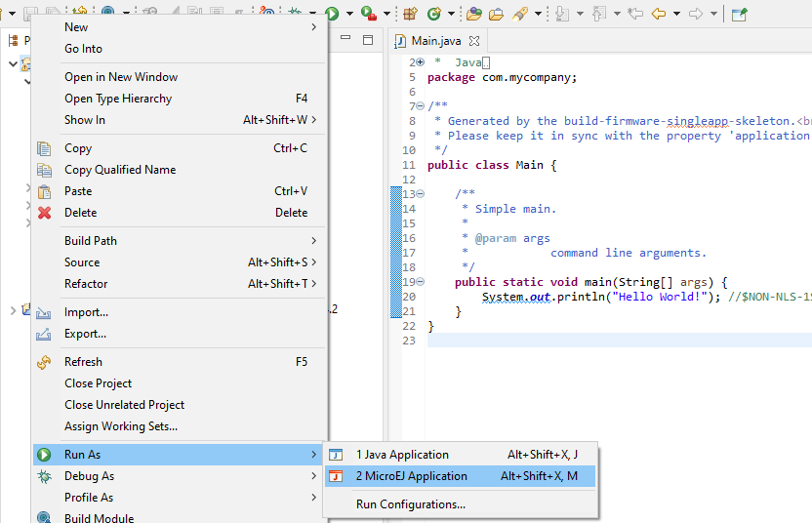Viewport: 812px width, 523px height.
Task: Choose MicroEJ Application from Run As submenu
Action: point(411,476)
